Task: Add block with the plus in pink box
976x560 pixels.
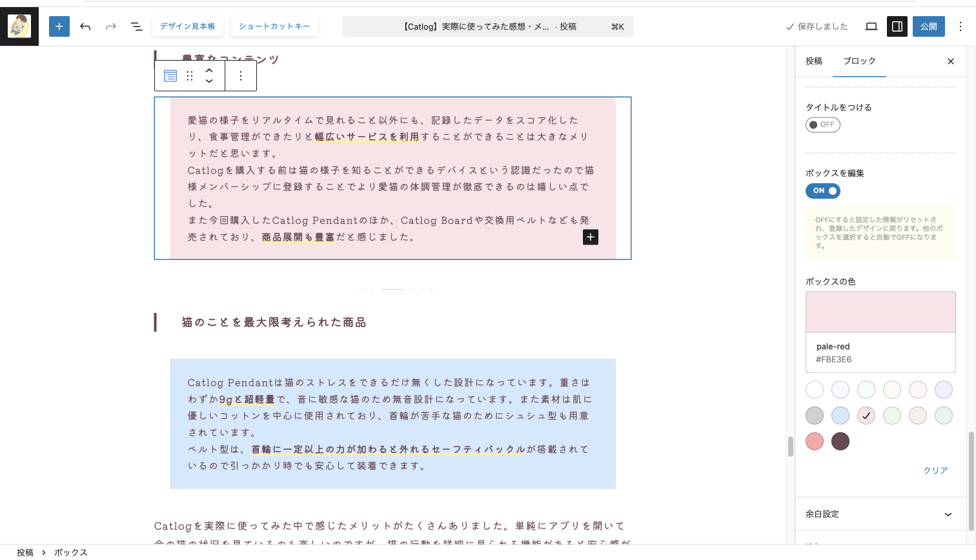Action: [x=591, y=237]
